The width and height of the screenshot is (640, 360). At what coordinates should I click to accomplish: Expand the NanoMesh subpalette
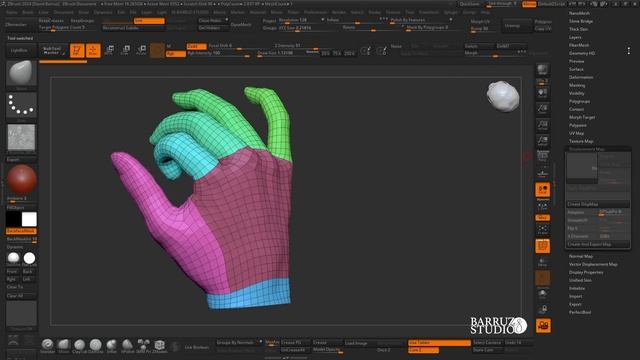click(x=579, y=13)
